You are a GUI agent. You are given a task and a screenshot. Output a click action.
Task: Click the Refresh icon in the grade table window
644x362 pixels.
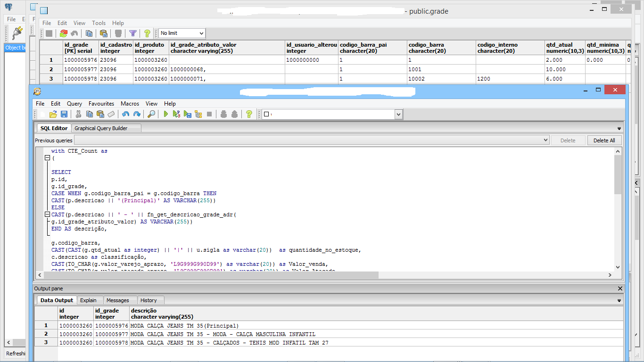click(64, 33)
